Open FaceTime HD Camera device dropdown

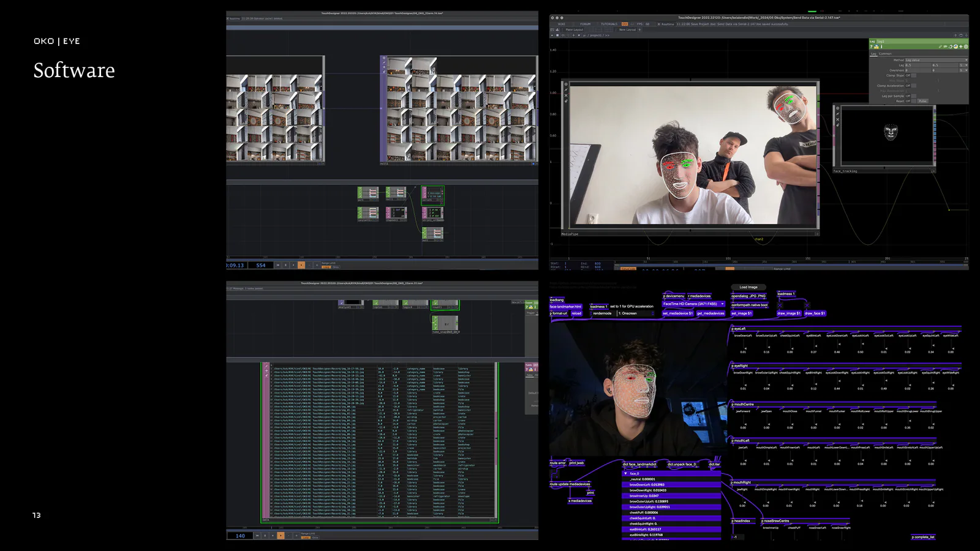pyautogui.click(x=694, y=304)
